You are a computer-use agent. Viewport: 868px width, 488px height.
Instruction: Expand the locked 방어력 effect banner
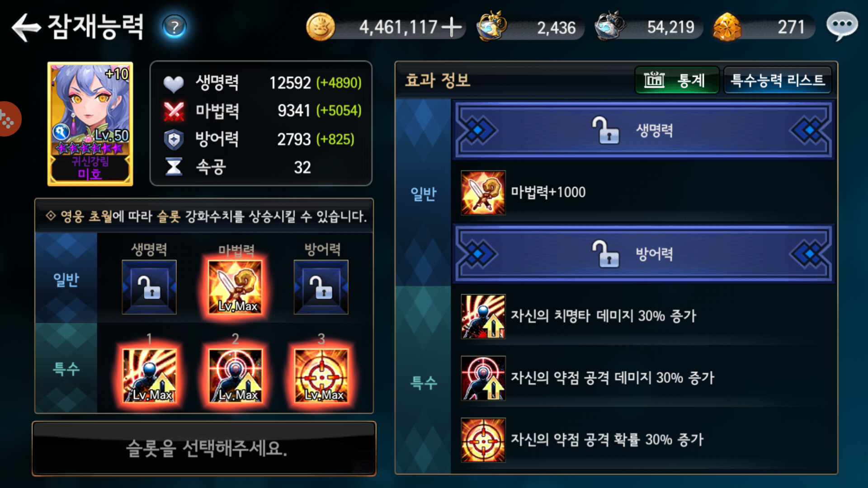644,253
